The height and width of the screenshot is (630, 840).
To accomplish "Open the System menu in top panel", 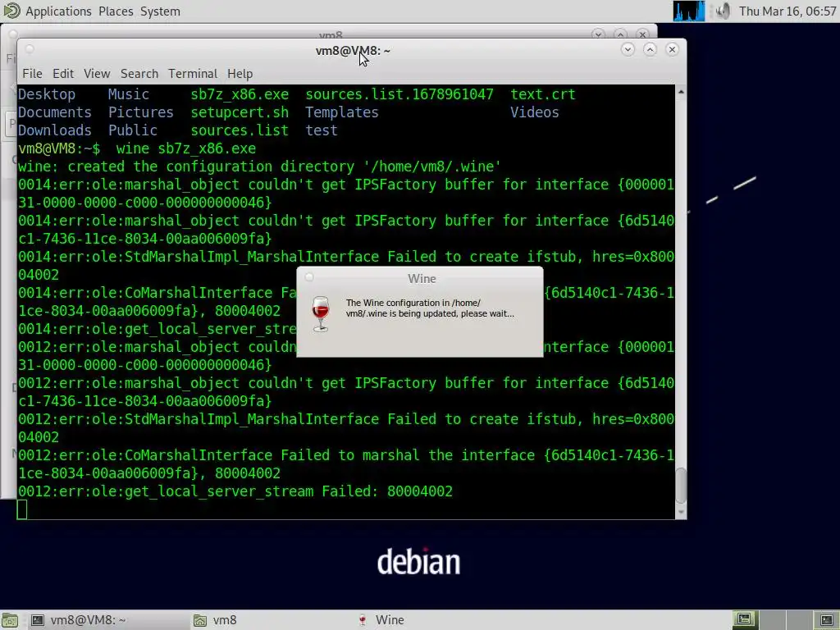I will coord(160,11).
